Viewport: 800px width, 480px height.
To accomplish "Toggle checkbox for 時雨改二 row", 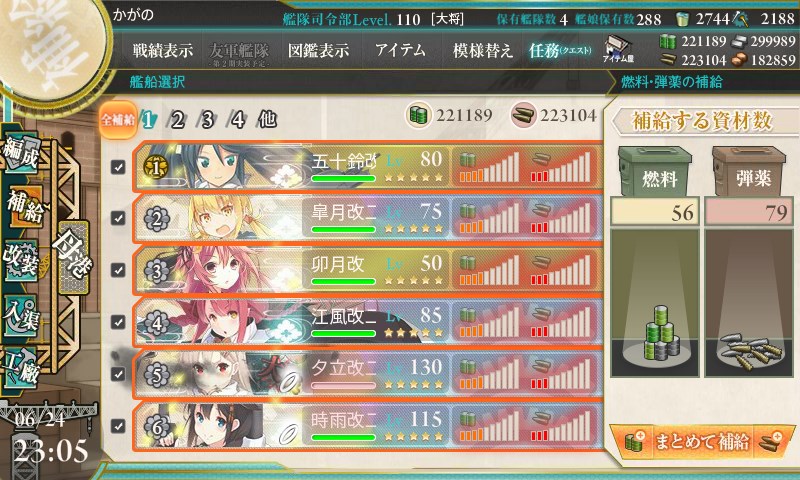I will 118,425.
